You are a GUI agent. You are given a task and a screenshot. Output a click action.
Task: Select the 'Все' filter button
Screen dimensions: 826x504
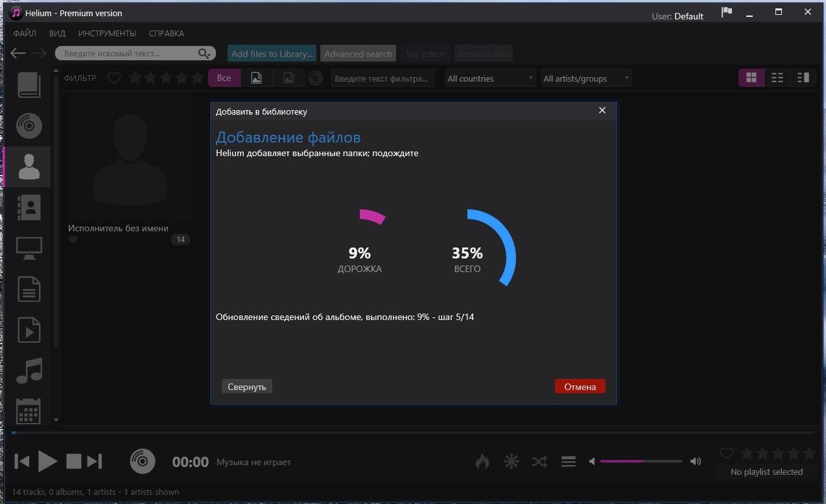tap(224, 78)
